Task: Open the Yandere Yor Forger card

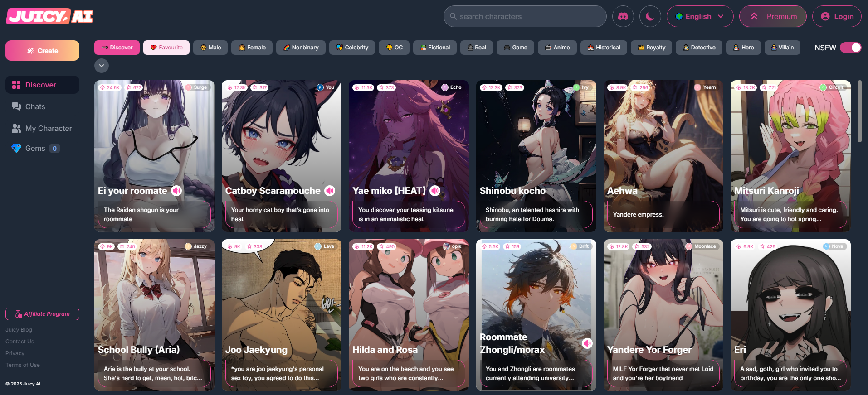Action: [x=663, y=315]
